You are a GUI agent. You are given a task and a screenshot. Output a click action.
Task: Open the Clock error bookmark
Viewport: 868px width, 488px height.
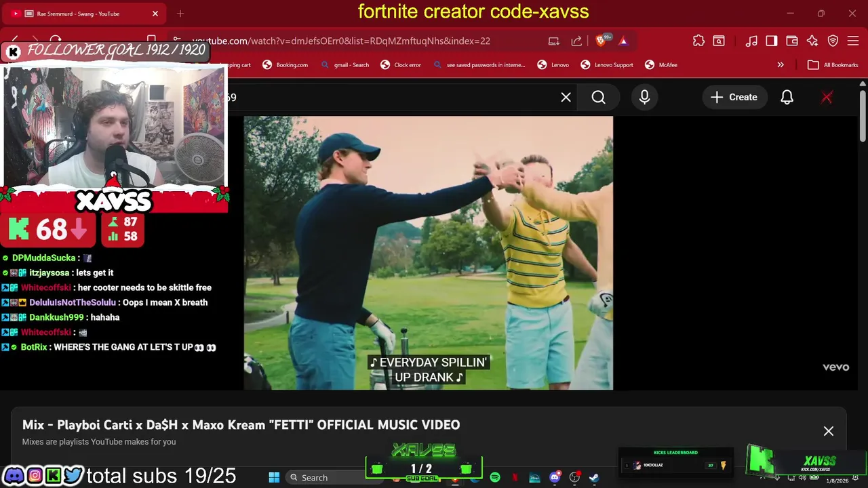[401, 65]
